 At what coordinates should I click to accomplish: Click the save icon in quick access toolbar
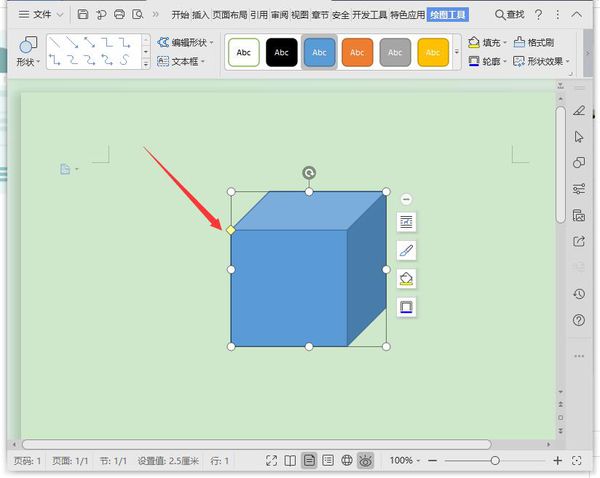pyautogui.click(x=83, y=15)
